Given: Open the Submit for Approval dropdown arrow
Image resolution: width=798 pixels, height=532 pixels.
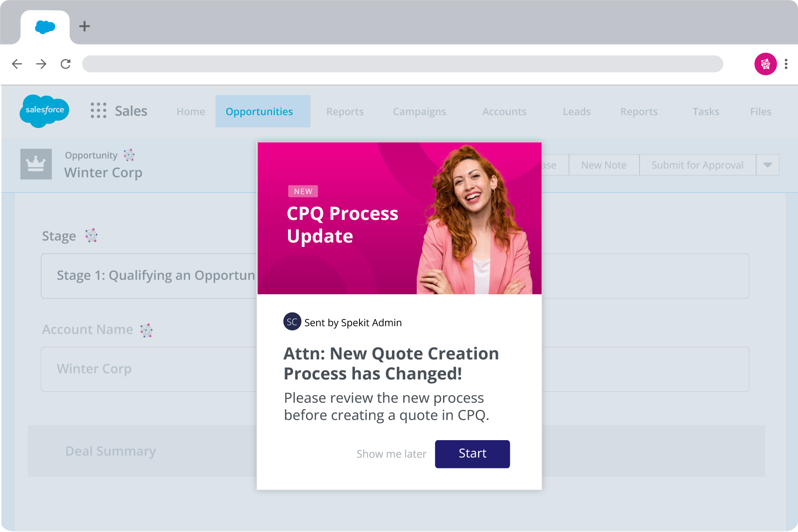Looking at the screenshot, I should click(x=767, y=165).
